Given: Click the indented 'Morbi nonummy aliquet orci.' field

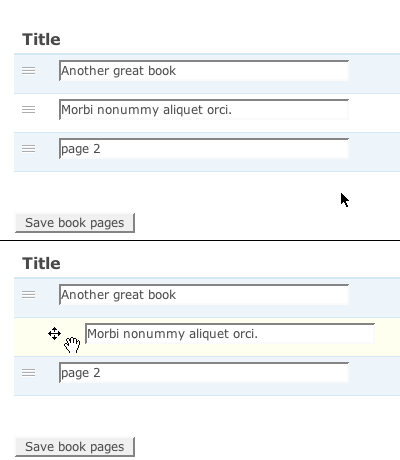Looking at the screenshot, I should 230,333.
